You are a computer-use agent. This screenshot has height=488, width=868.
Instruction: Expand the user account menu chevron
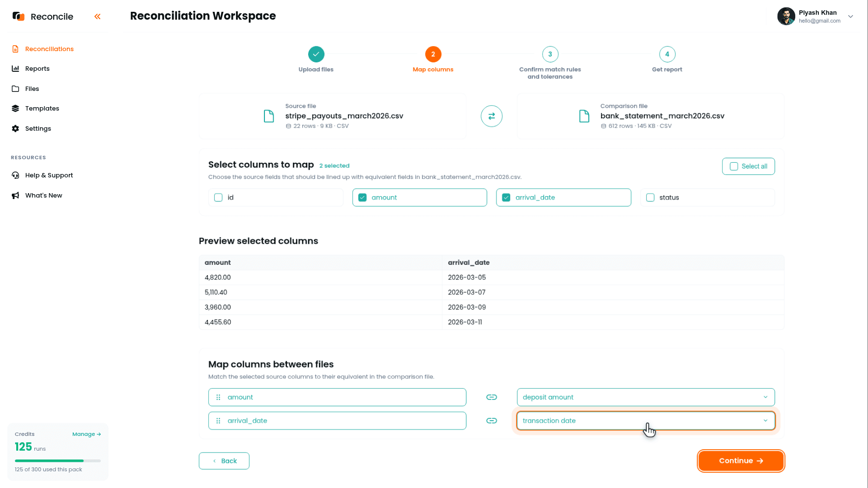click(850, 16)
